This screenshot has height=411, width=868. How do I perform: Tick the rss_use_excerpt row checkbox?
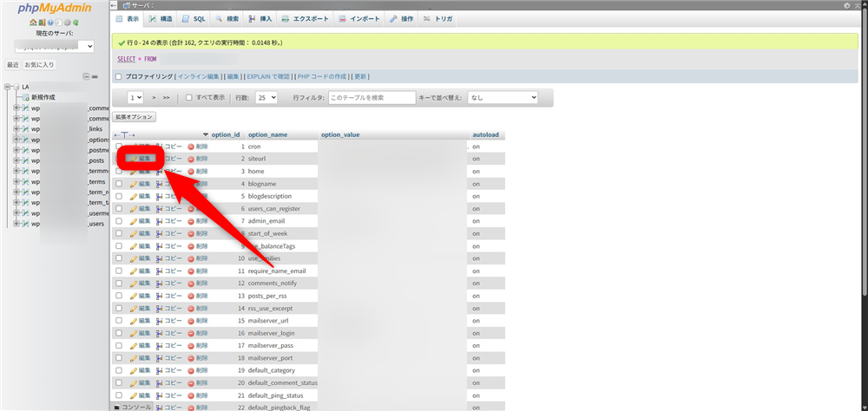[x=118, y=308]
